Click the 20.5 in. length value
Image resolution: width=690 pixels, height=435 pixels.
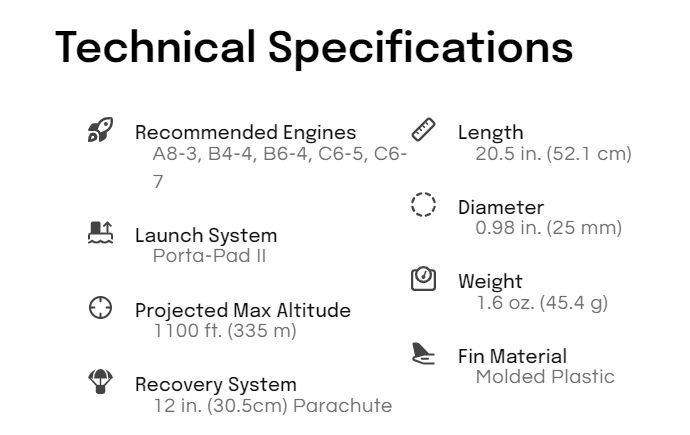[553, 154]
